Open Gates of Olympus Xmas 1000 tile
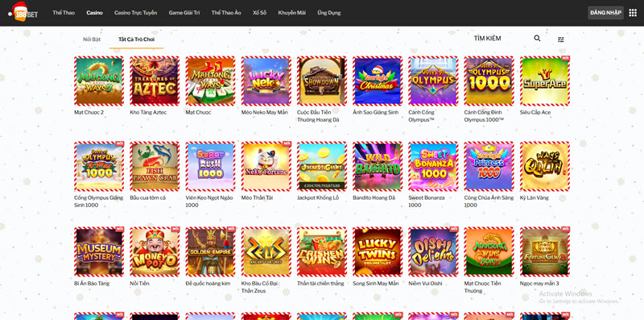644x320 pixels. pos(99,167)
